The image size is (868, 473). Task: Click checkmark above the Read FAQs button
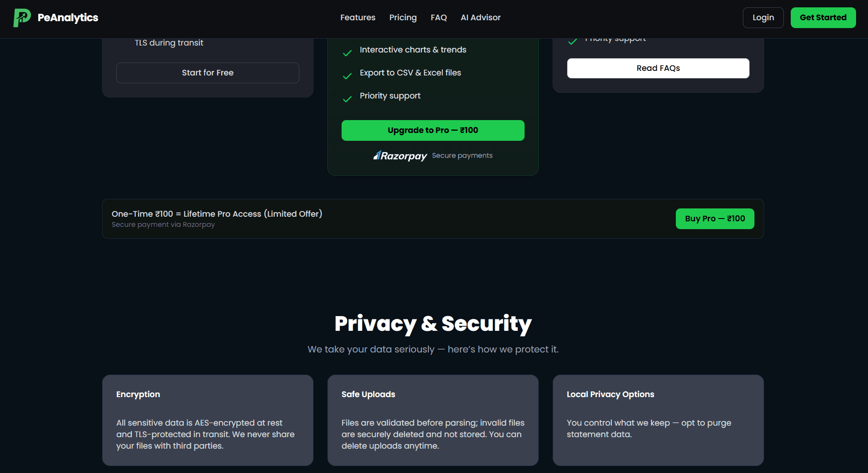pos(572,42)
